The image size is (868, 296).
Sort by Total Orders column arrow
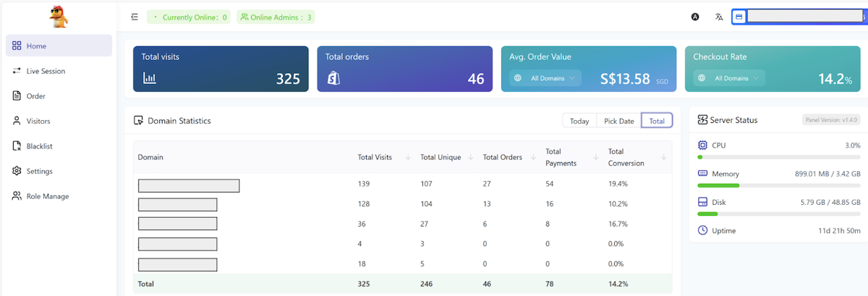[533, 157]
